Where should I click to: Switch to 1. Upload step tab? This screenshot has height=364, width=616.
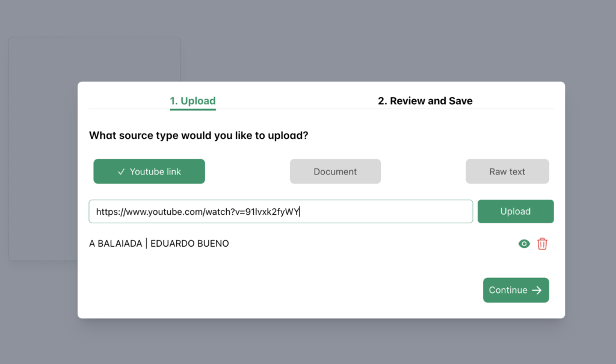193,101
